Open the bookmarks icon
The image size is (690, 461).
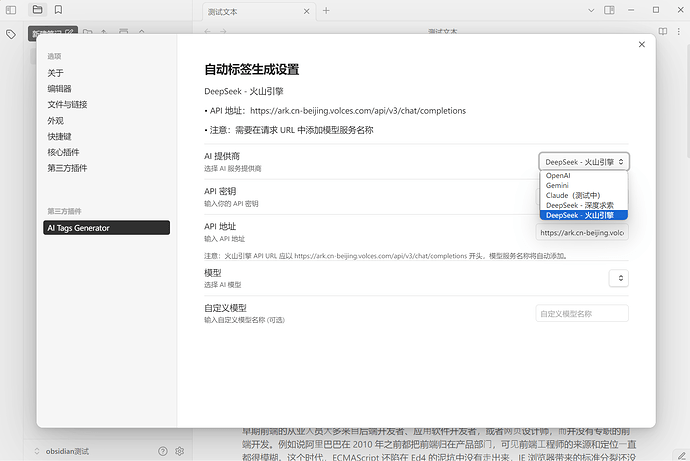click(58, 10)
